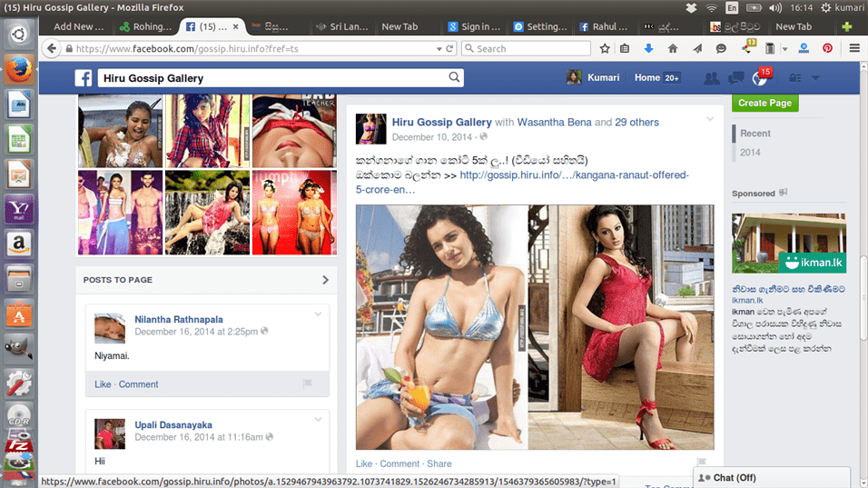868x488 pixels.
Task: Open dropdown arrow beside clipboard toolbar icon
Action: click(x=785, y=49)
